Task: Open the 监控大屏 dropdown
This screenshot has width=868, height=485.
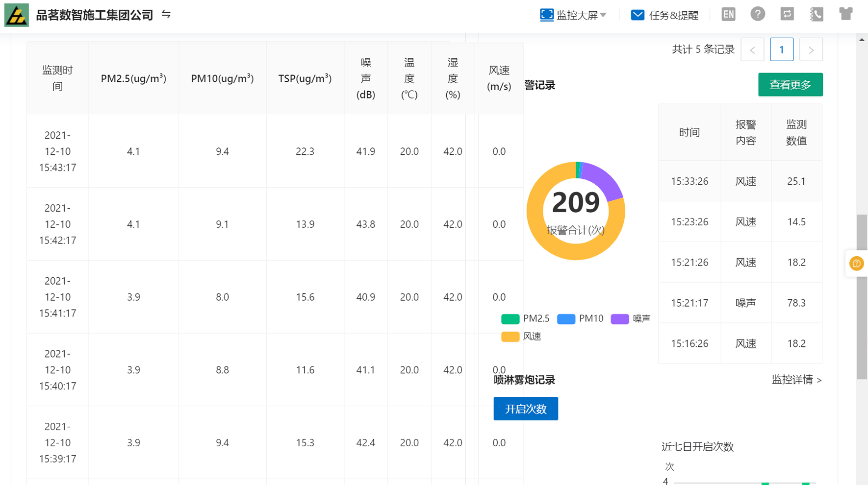Action: (573, 15)
